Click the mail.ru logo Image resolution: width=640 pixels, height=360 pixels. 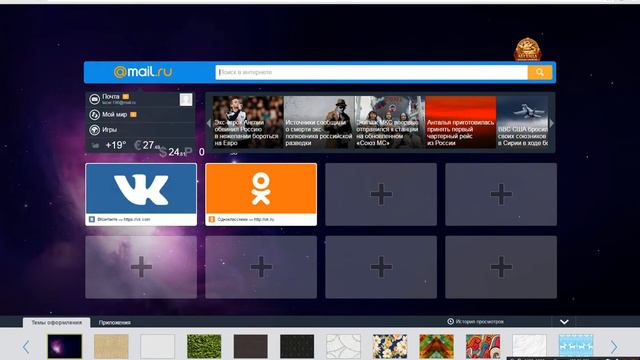pyautogui.click(x=143, y=72)
